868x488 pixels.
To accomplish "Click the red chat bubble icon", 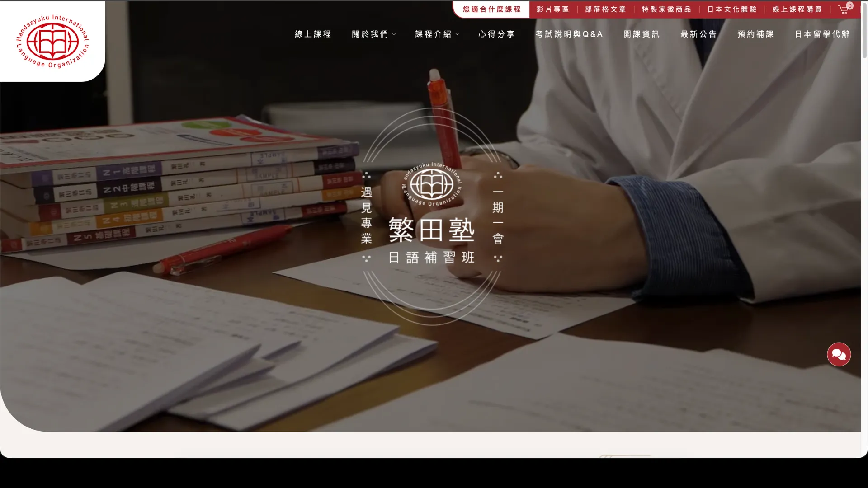I will [839, 355].
